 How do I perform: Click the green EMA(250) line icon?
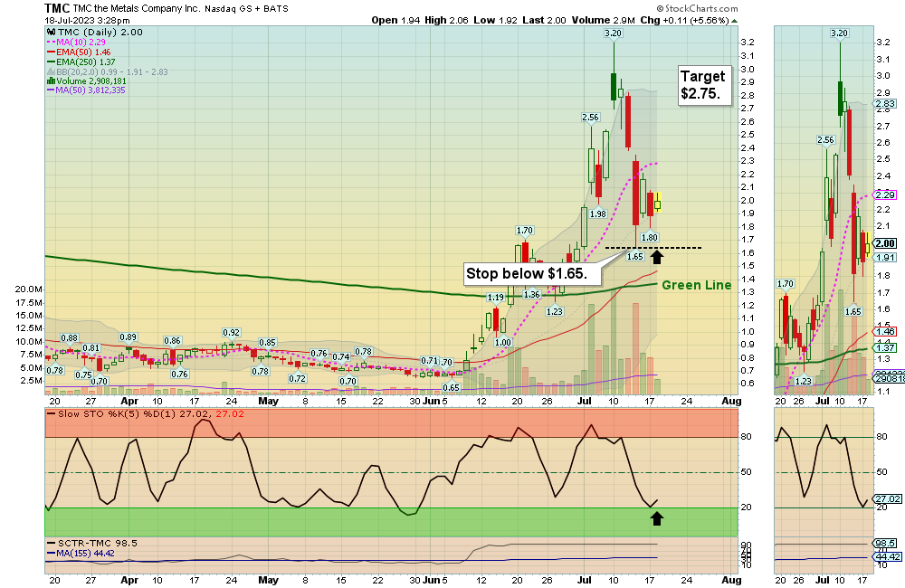click(51, 62)
